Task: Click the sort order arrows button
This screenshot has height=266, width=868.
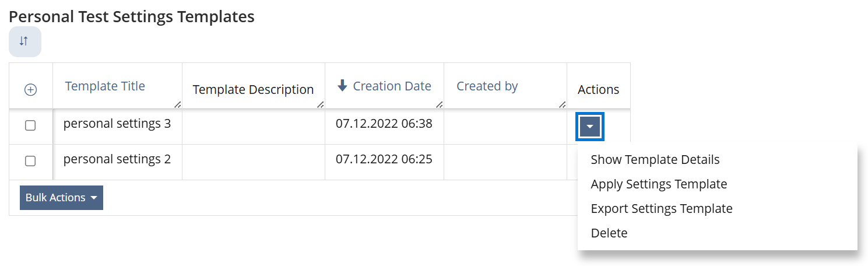Action: pos(24,41)
